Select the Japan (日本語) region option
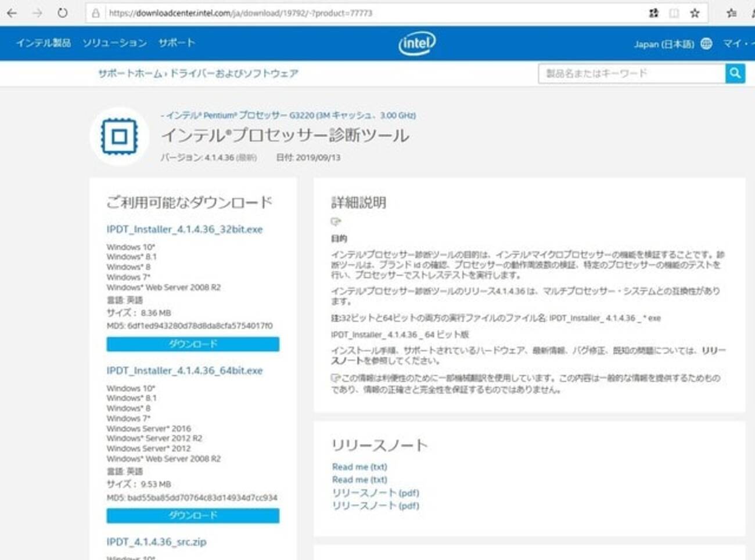The width and height of the screenshot is (755, 560). click(x=664, y=44)
